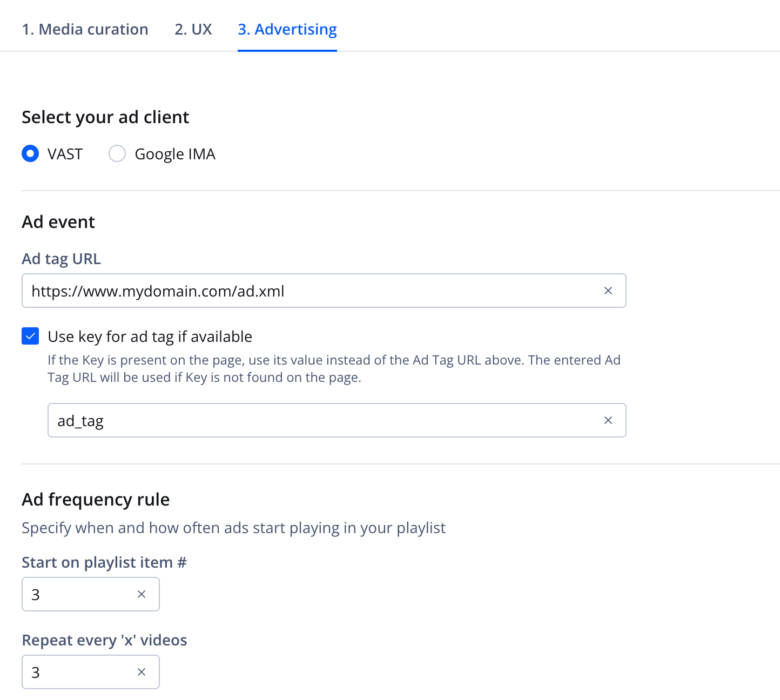This screenshot has height=700, width=780.
Task: Open the UX tab
Action: pos(193,29)
